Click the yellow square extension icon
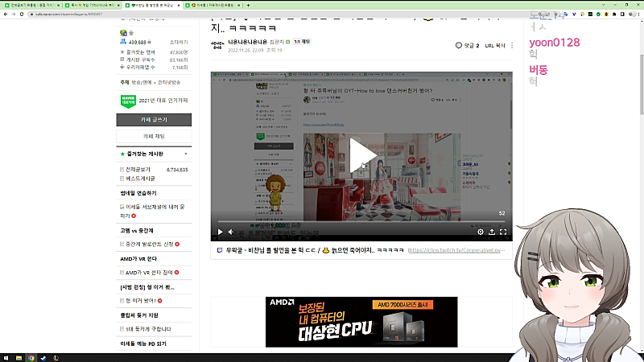 coord(606,14)
